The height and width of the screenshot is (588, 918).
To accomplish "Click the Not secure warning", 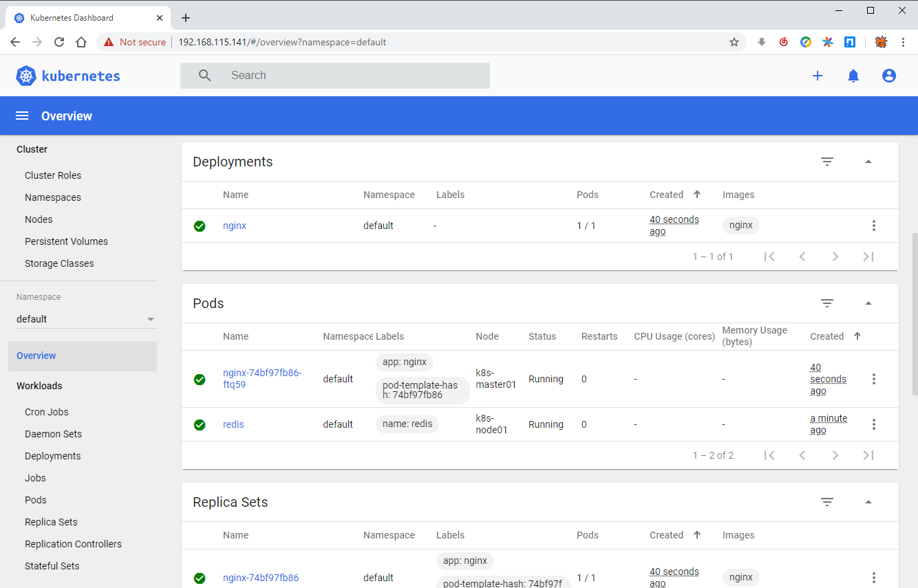I will (x=135, y=42).
